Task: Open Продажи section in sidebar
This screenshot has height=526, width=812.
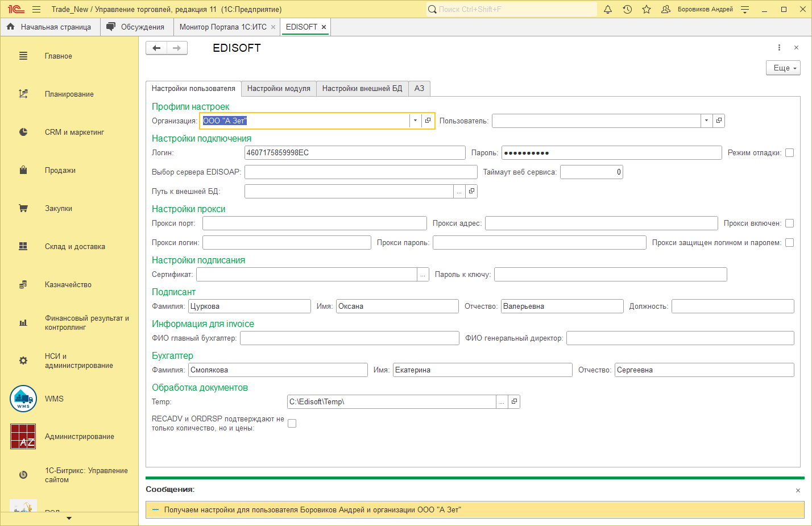Action: [60, 170]
